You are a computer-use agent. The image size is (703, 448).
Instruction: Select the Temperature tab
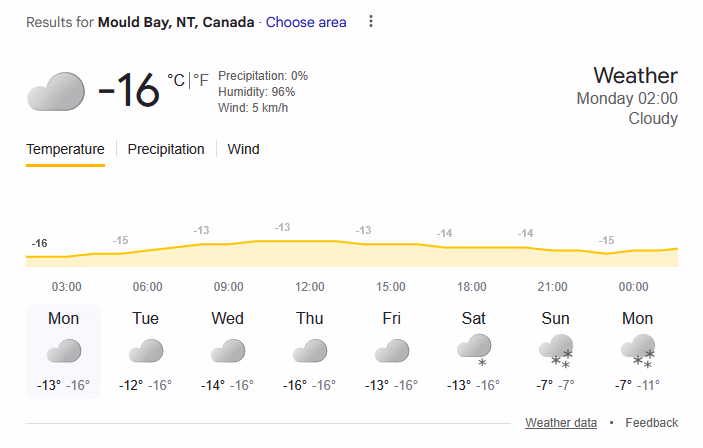(x=65, y=149)
